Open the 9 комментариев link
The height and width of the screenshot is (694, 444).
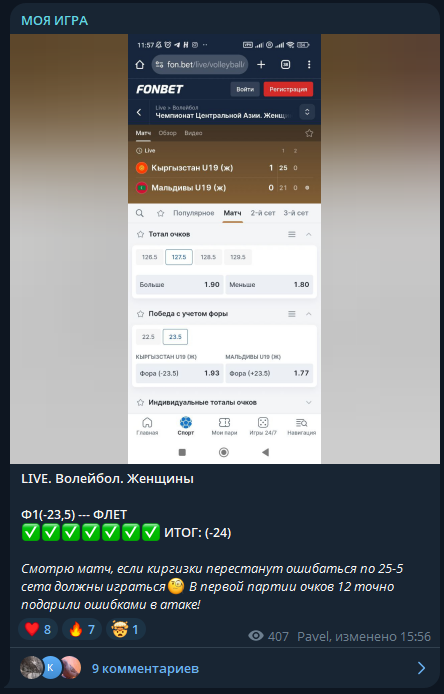[145, 668]
